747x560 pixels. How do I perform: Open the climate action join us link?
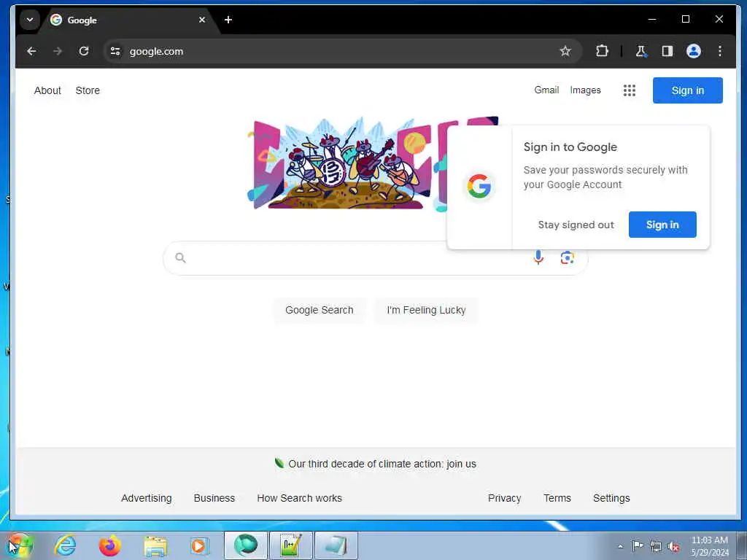coord(382,464)
